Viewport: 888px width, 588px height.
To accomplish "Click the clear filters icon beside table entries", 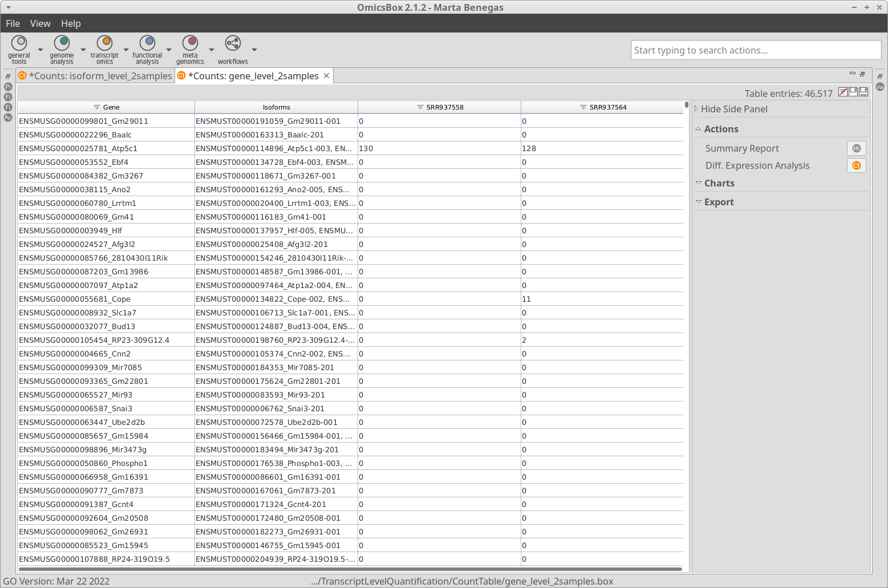I will [842, 92].
